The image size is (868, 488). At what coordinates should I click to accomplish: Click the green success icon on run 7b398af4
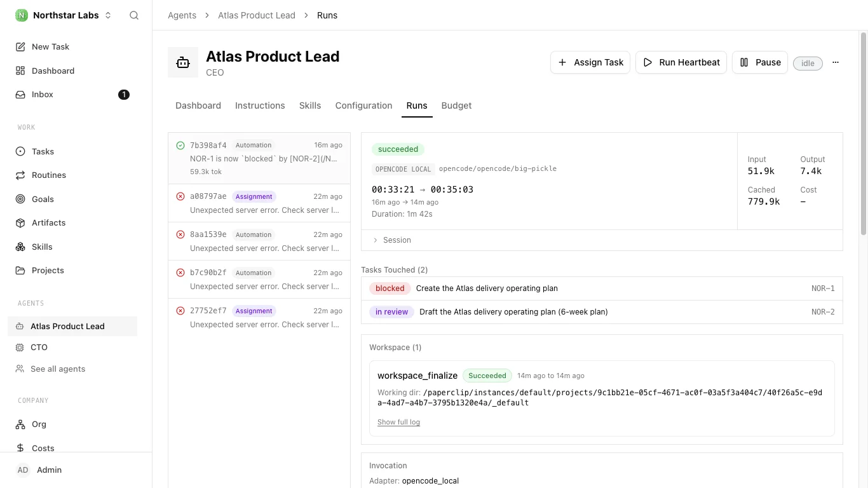pos(180,146)
